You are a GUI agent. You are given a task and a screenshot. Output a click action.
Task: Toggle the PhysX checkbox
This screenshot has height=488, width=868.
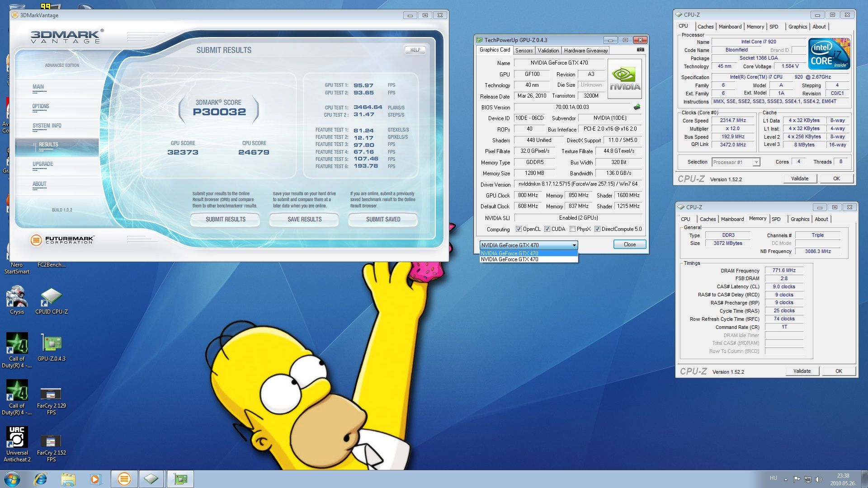(572, 229)
